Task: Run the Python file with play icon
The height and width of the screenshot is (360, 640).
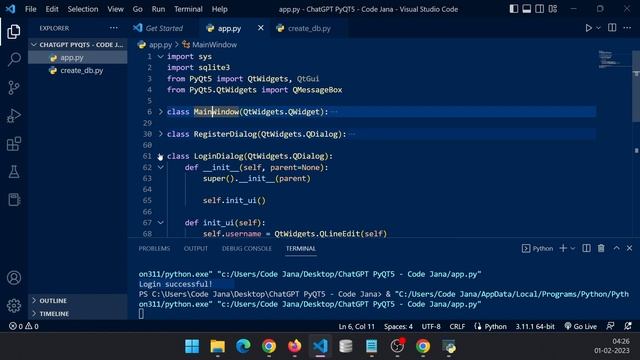Action: pos(588,28)
